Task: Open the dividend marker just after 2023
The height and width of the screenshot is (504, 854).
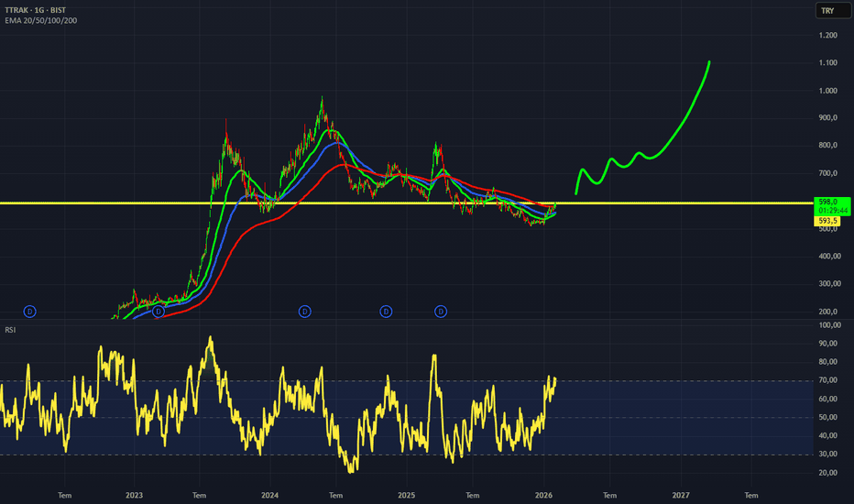Action: pyautogui.click(x=158, y=312)
